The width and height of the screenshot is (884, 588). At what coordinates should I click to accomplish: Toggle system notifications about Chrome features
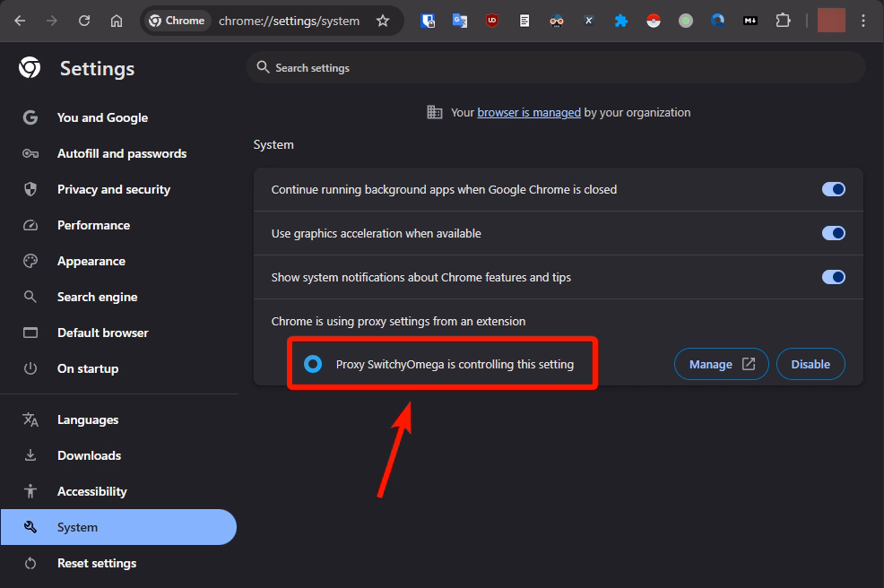[x=833, y=277]
